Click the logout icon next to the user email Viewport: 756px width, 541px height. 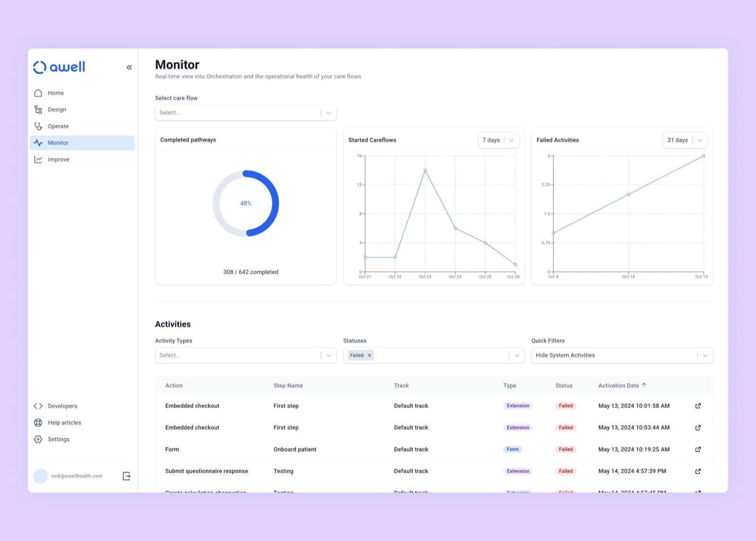click(x=127, y=476)
